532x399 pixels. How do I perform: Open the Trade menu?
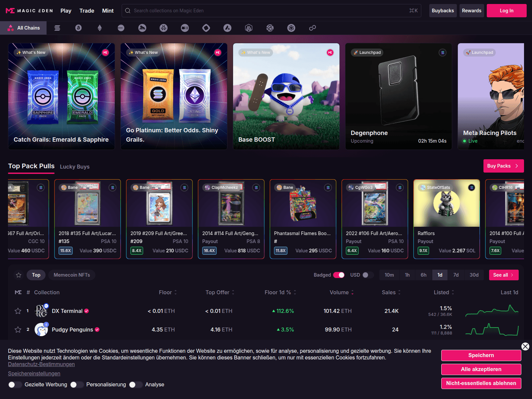87,11
